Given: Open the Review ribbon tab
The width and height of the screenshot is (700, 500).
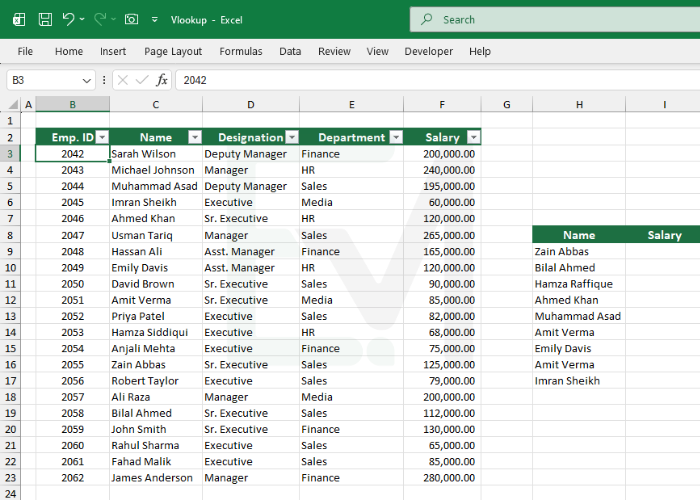Looking at the screenshot, I should [x=334, y=51].
